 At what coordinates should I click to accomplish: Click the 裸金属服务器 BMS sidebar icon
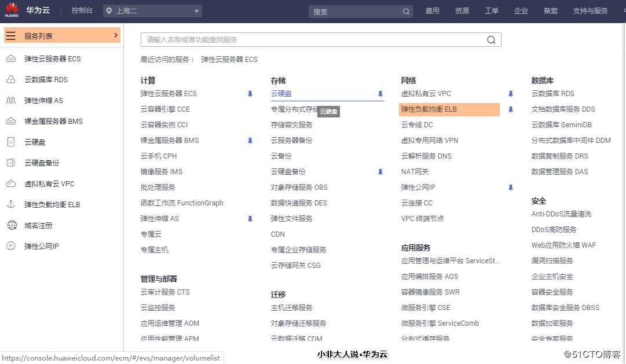[11, 121]
